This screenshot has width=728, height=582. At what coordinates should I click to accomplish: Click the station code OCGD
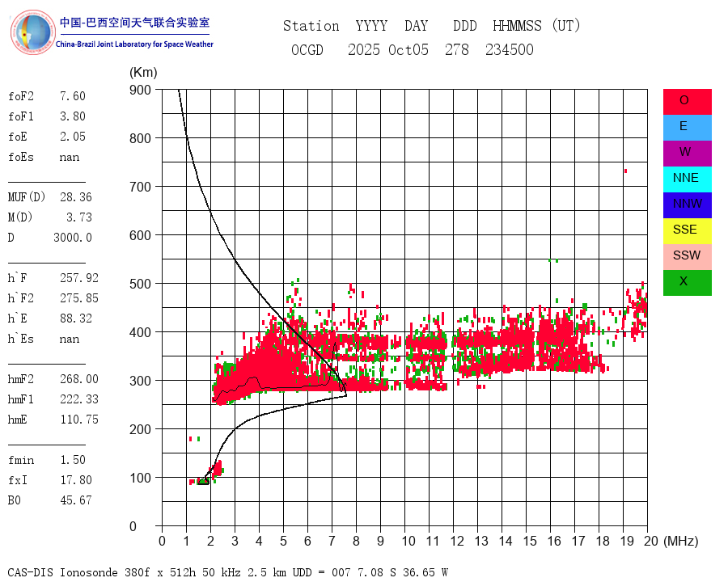click(307, 49)
